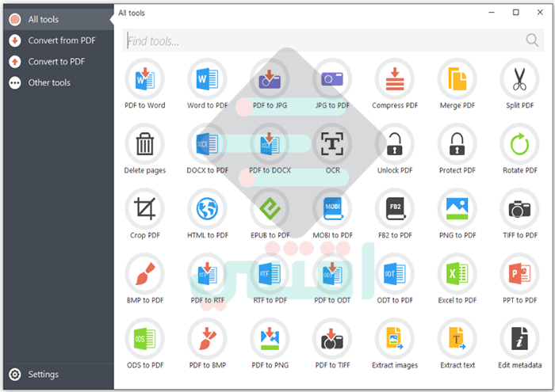Image resolution: width=555 pixels, height=392 pixels.
Task: Select the Split PDF scissors icon
Action: pyautogui.click(x=519, y=79)
